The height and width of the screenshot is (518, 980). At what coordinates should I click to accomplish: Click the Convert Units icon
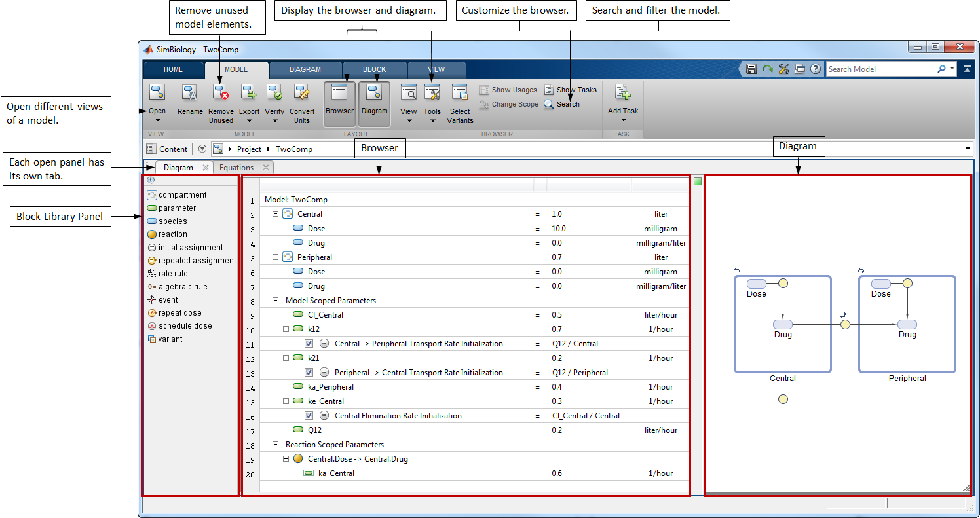[x=301, y=92]
